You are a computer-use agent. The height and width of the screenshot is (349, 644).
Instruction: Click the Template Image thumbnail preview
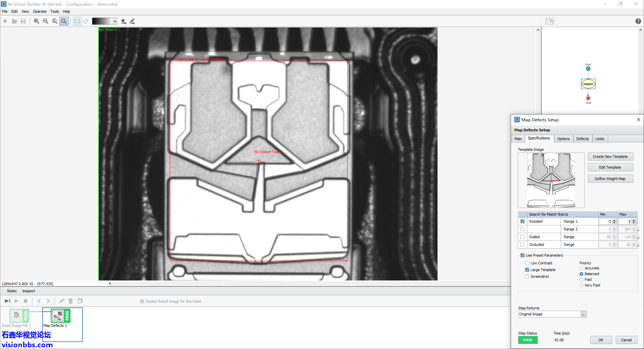point(551,180)
